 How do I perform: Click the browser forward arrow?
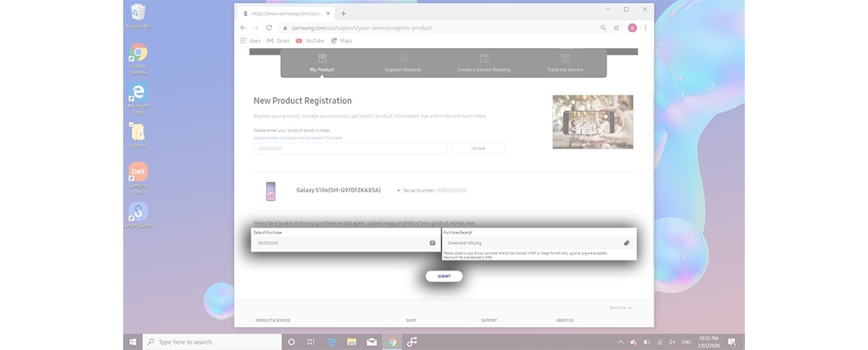pos(256,28)
